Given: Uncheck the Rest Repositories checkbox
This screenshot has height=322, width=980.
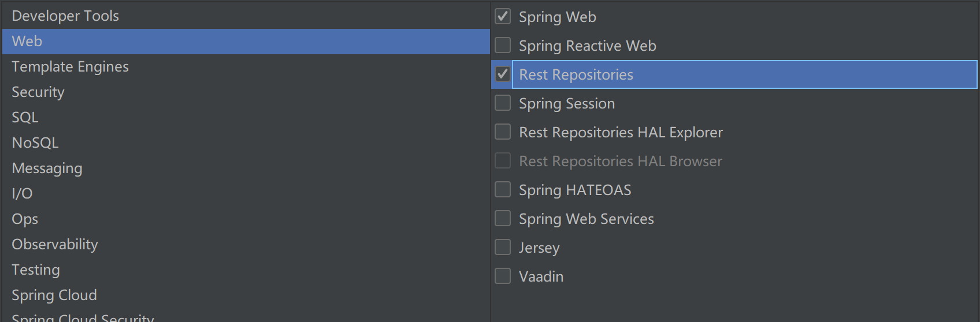Looking at the screenshot, I should tap(503, 74).
